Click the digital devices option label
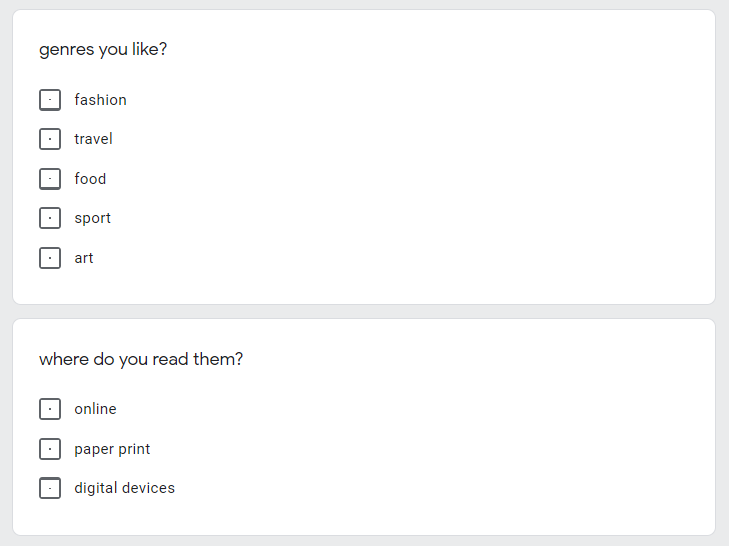Viewport: 729px width, 546px height. click(x=125, y=488)
